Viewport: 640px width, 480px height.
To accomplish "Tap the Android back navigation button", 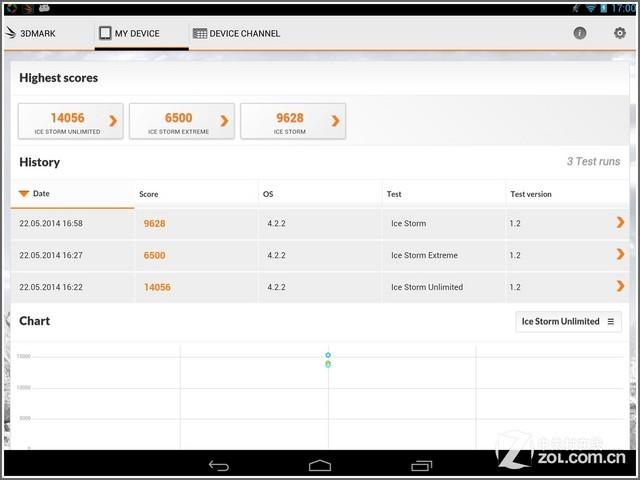I will [x=219, y=465].
